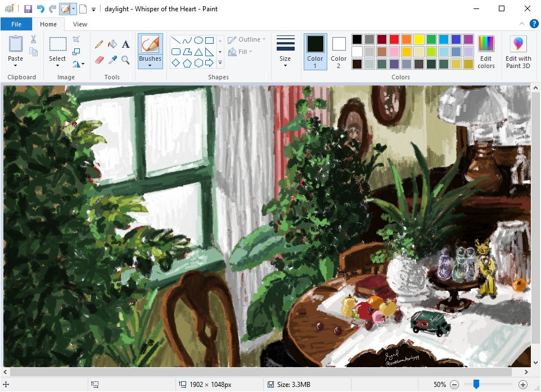Open the Select dropdown arrow
Screen dimensions: 541x392
(57, 66)
